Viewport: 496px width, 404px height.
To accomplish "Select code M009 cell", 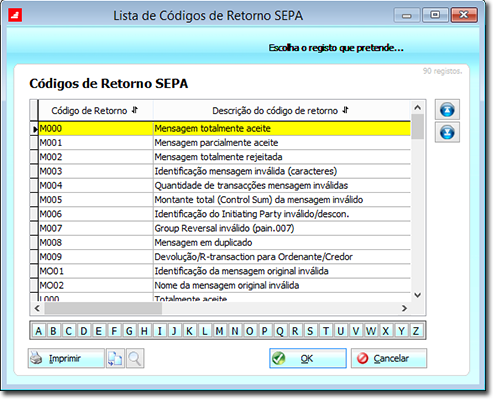I will click(96, 257).
